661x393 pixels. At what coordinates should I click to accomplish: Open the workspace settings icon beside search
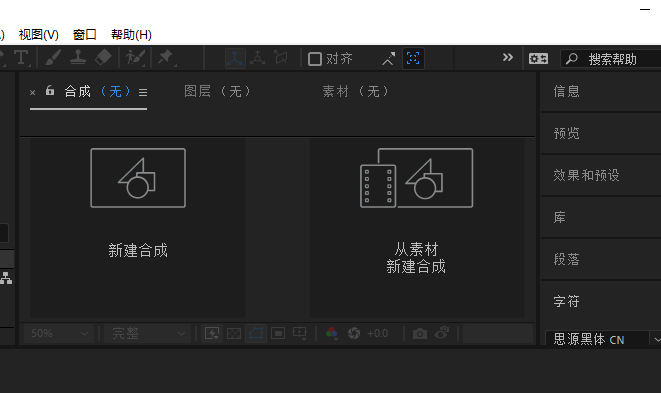tap(538, 59)
